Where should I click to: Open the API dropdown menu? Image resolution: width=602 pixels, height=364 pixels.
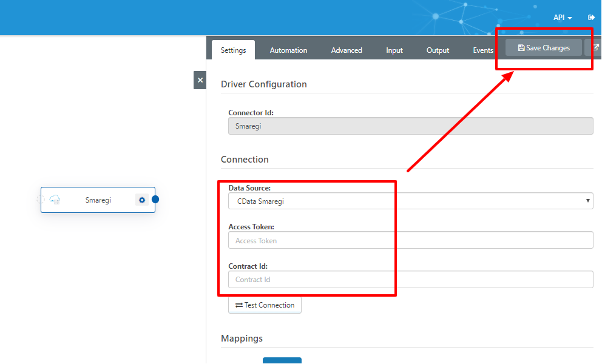click(563, 18)
